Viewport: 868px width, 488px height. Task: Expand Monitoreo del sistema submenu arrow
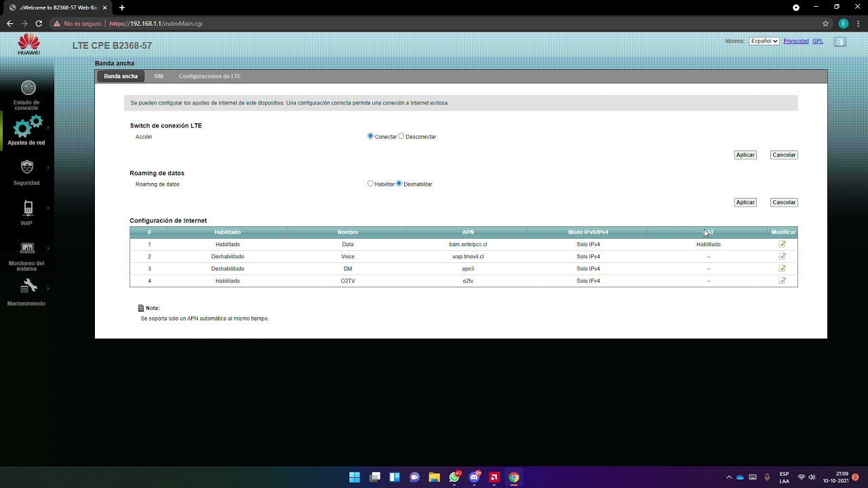[x=48, y=248]
